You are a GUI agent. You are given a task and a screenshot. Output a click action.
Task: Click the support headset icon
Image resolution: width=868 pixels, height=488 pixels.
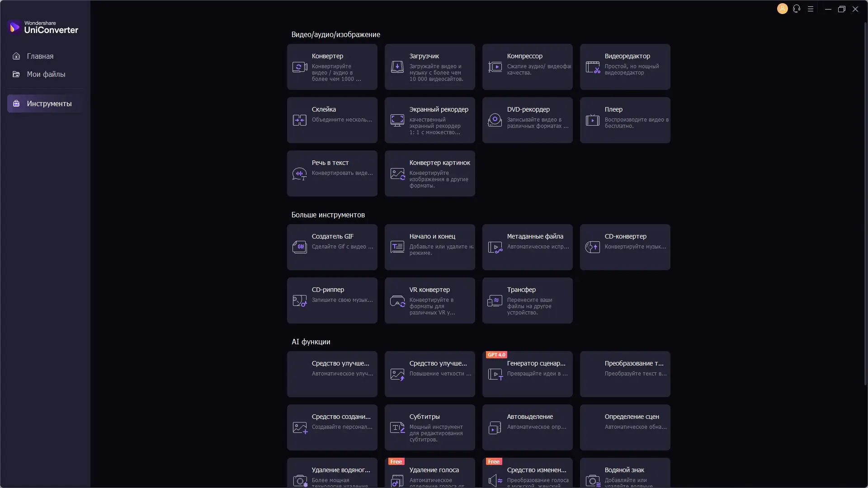pyautogui.click(x=797, y=9)
